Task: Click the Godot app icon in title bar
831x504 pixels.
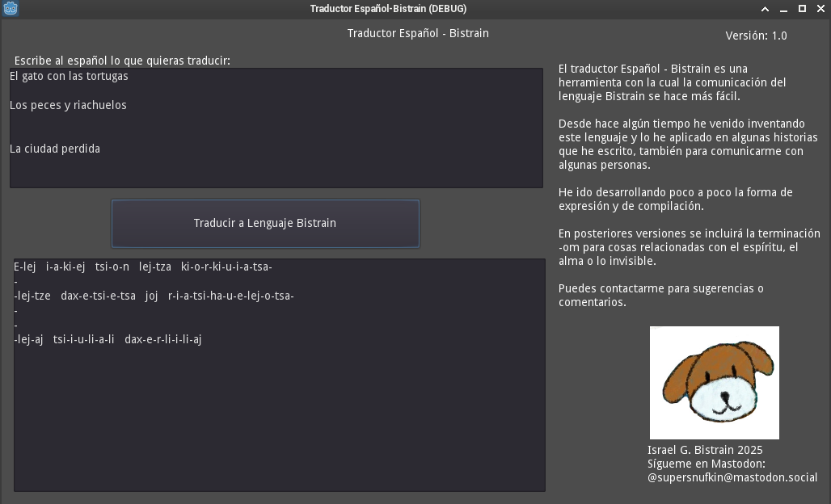Action: (10, 8)
